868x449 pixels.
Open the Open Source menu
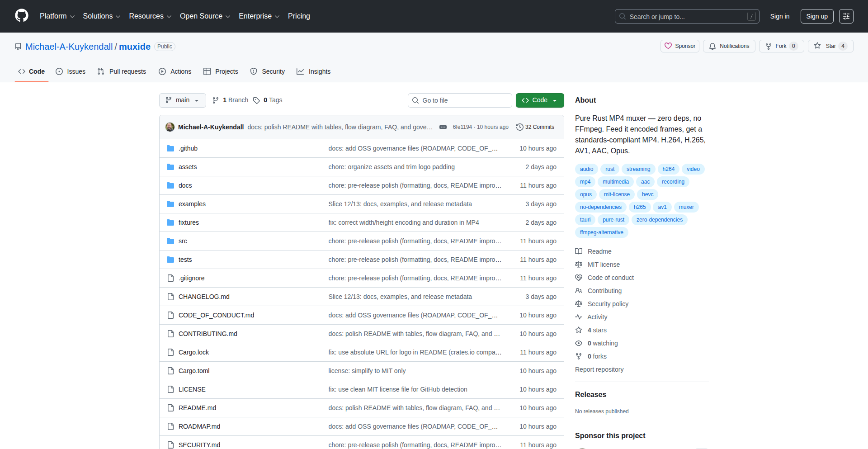(x=205, y=16)
